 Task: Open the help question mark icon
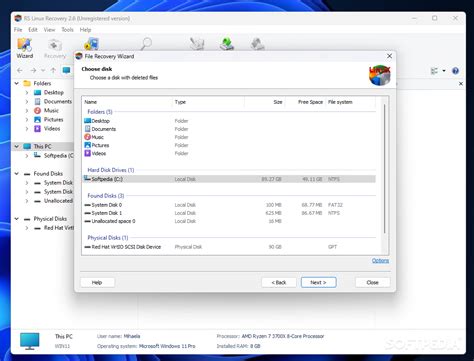(x=455, y=71)
